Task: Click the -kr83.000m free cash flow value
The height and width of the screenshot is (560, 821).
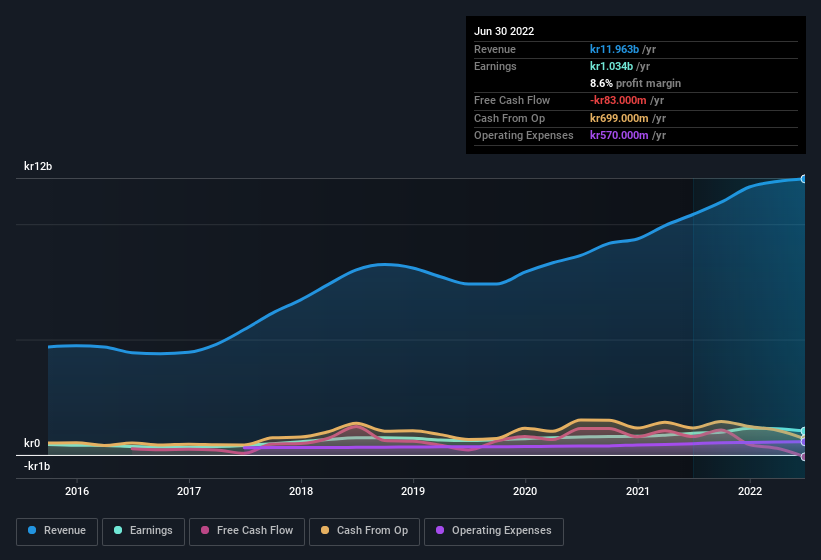Action: pyautogui.click(x=618, y=100)
